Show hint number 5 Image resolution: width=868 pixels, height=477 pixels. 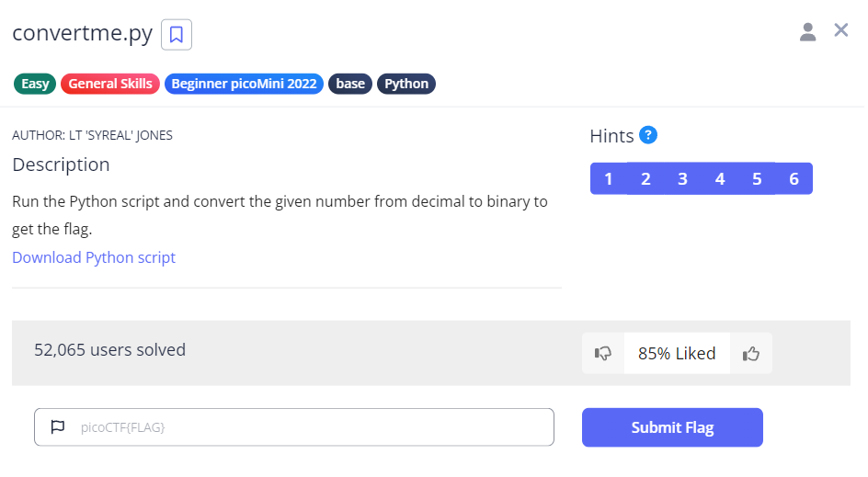coord(757,178)
